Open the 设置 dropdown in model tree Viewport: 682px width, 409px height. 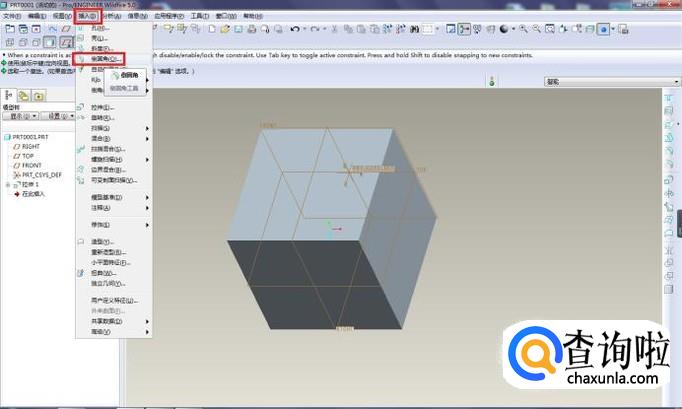pos(58,115)
